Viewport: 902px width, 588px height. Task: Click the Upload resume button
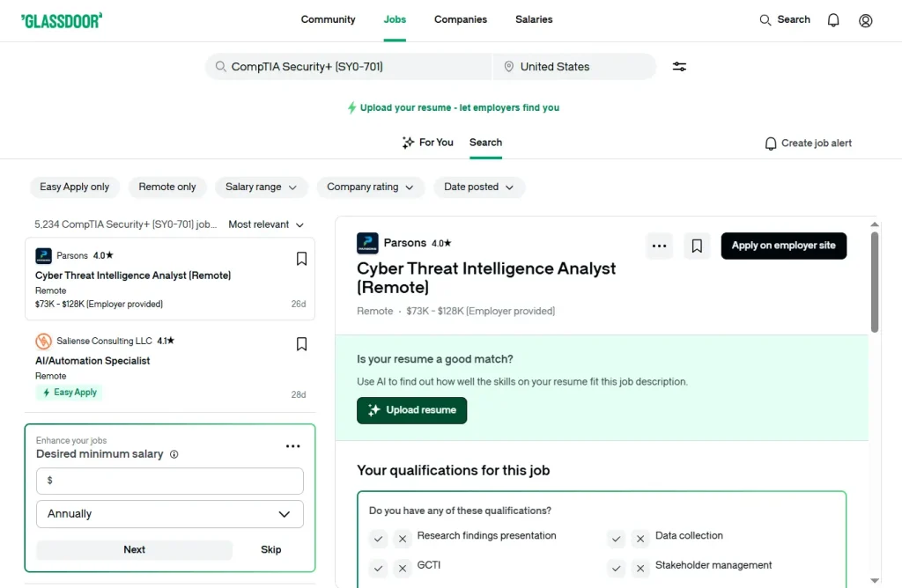click(411, 410)
